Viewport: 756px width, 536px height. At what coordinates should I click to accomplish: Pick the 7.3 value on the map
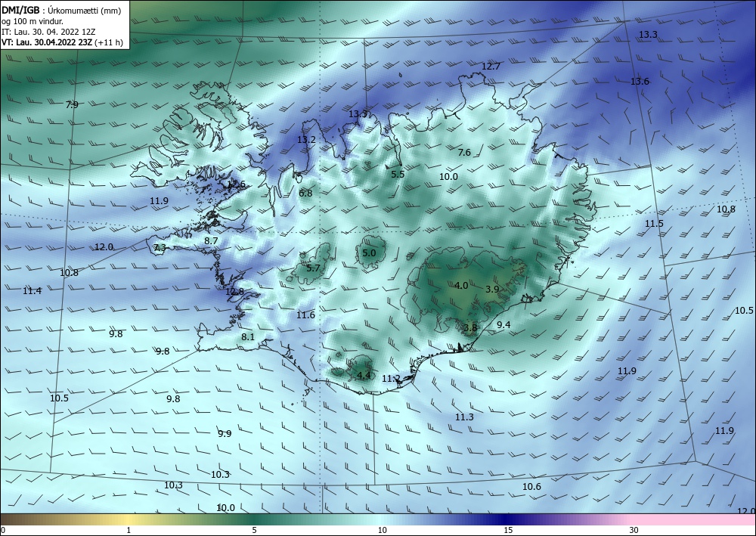(160, 248)
